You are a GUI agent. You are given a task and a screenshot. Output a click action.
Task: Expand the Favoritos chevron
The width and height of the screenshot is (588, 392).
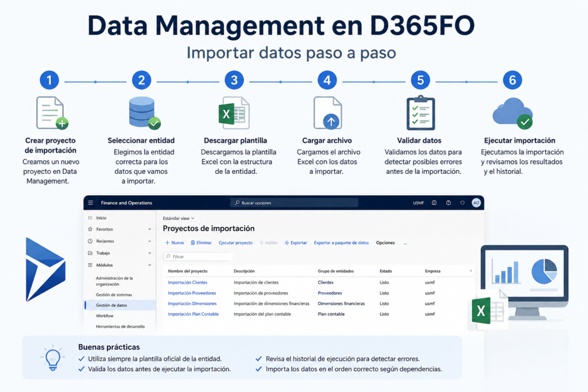[x=150, y=229]
